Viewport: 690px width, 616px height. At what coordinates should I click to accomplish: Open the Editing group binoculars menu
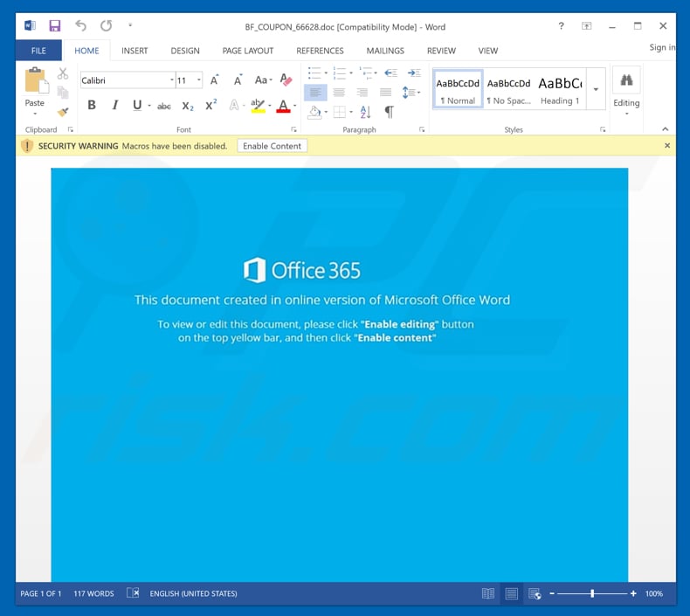click(626, 92)
